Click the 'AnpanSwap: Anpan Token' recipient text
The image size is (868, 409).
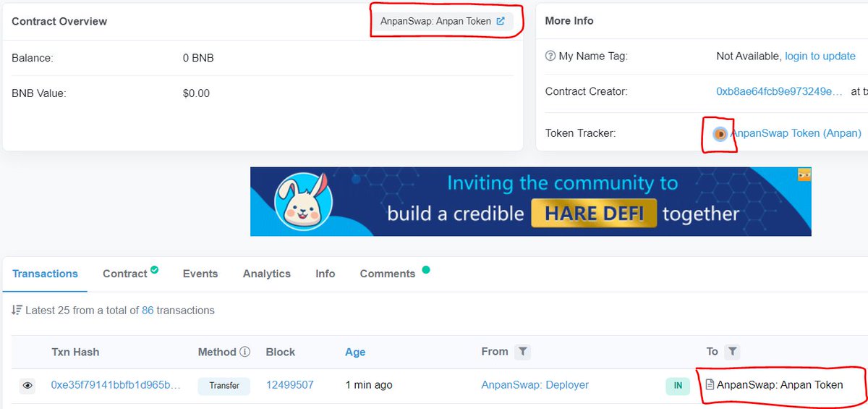780,385
